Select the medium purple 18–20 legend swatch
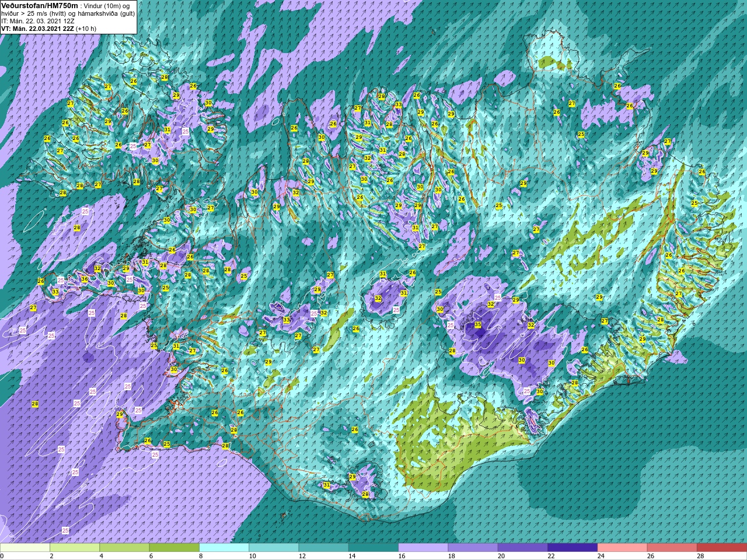The width and height of the screenshot is (747, 560). coord(473,548)
